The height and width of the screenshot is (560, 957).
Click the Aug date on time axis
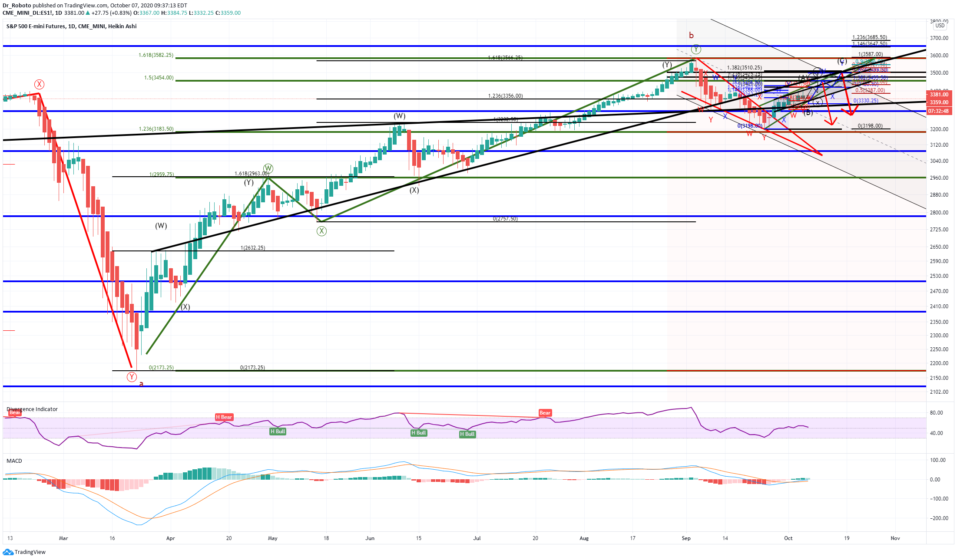pyautogui.click(x=584, y=538)
